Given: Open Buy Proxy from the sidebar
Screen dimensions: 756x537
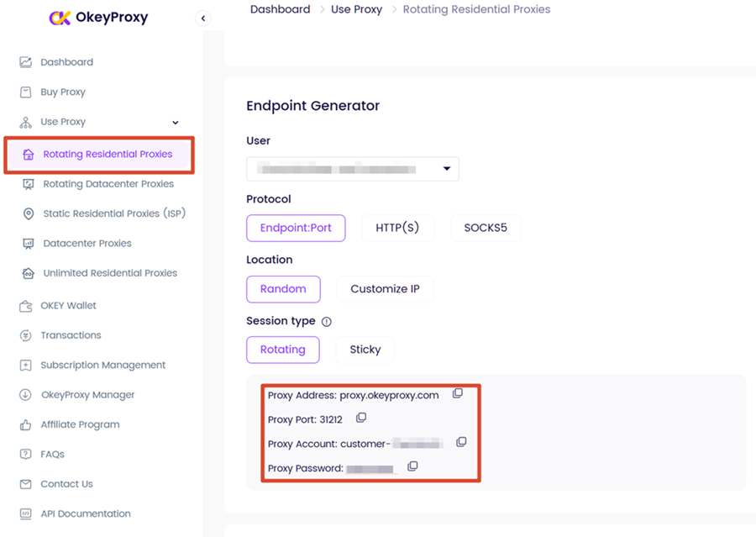Looking at the screenshot, I should (x=63, y=92).
